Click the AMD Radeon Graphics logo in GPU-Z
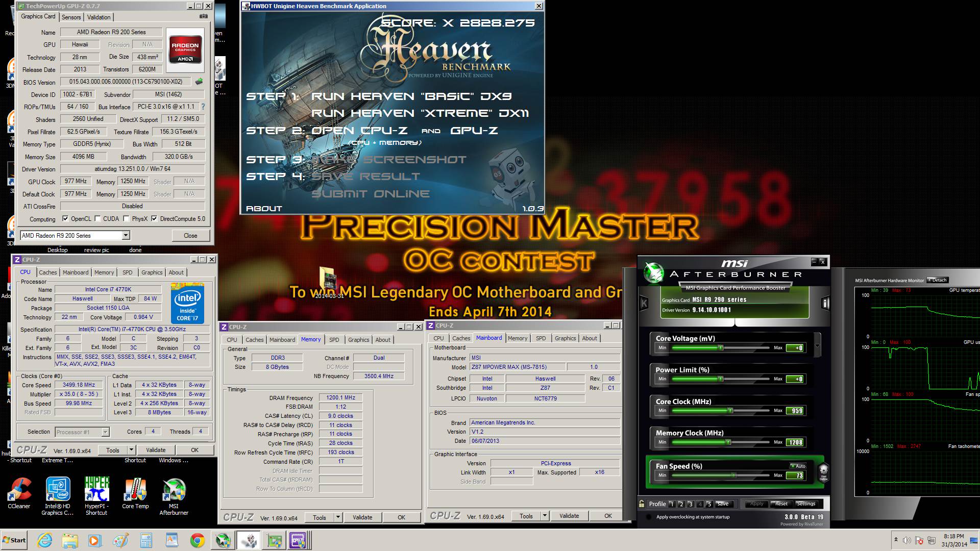The width and height of the screenshot is (980, 551). coord(185,50)
